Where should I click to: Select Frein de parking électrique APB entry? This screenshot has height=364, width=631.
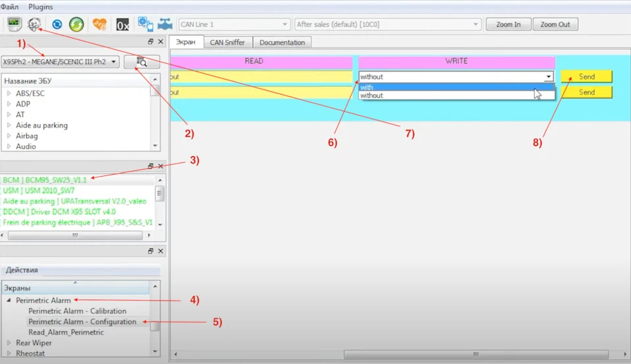[x=78, y=223]
